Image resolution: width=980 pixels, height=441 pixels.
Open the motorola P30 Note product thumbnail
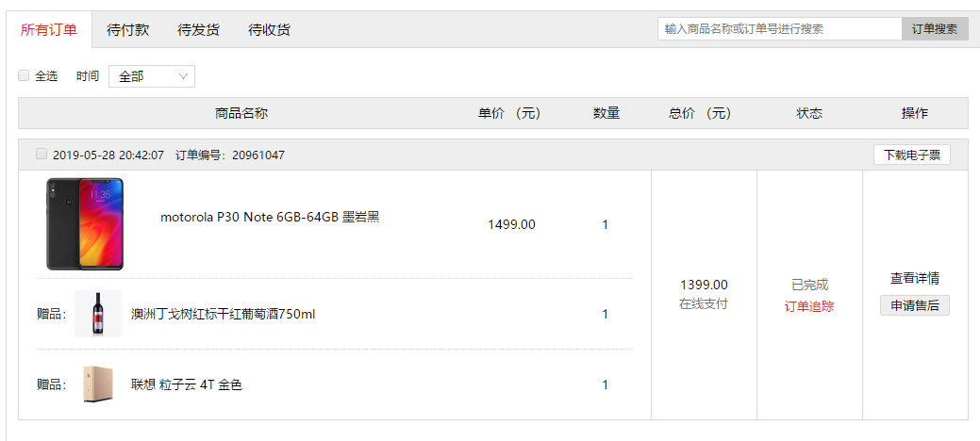[84, 224]
